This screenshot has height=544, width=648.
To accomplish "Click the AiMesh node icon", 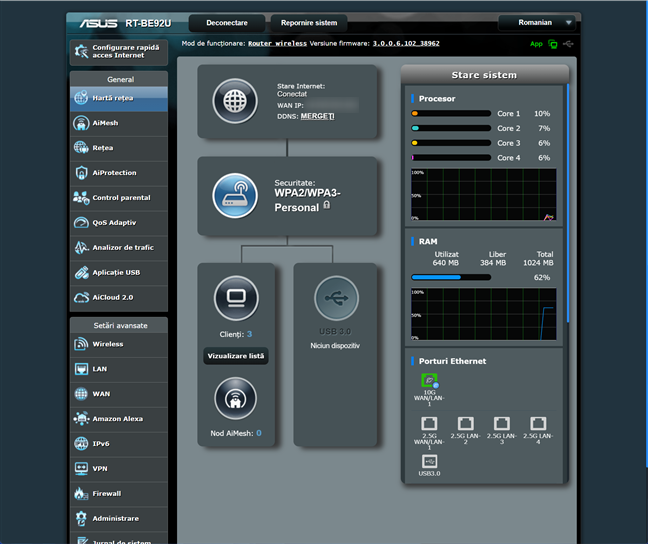I will pyautogui.click(x=235, y=399).
